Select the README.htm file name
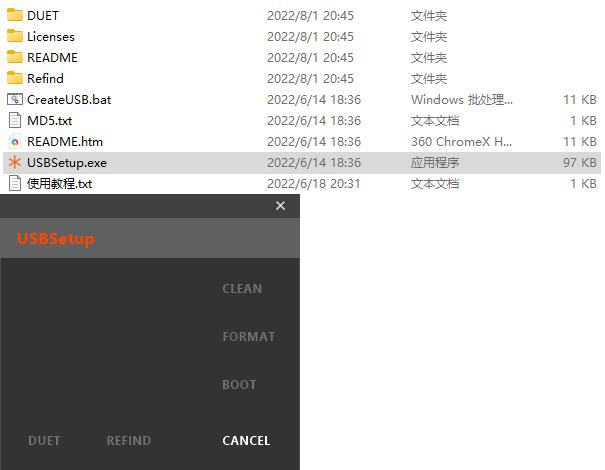This screenshot has height=470, width=605. pyautogui.click(x=65, y=142)
